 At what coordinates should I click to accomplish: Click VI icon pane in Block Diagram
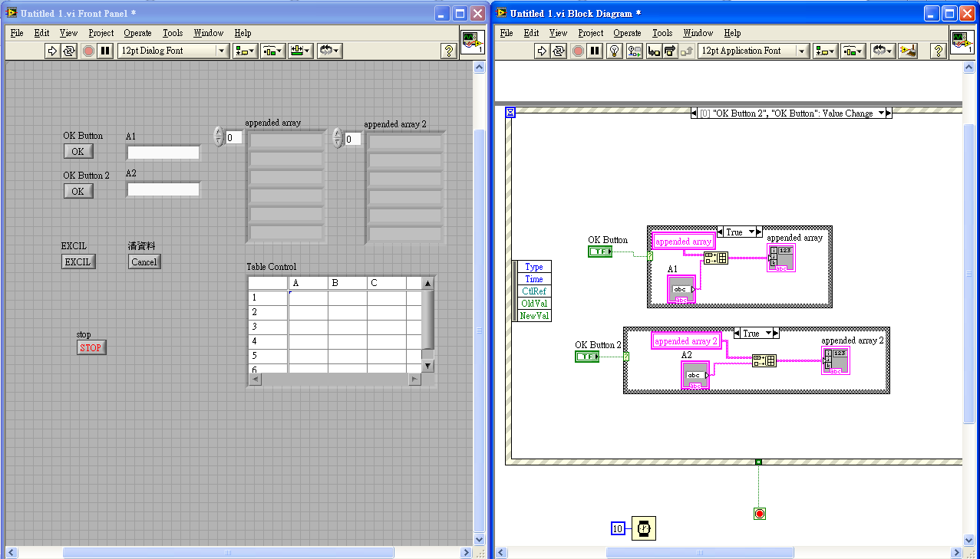962,43
